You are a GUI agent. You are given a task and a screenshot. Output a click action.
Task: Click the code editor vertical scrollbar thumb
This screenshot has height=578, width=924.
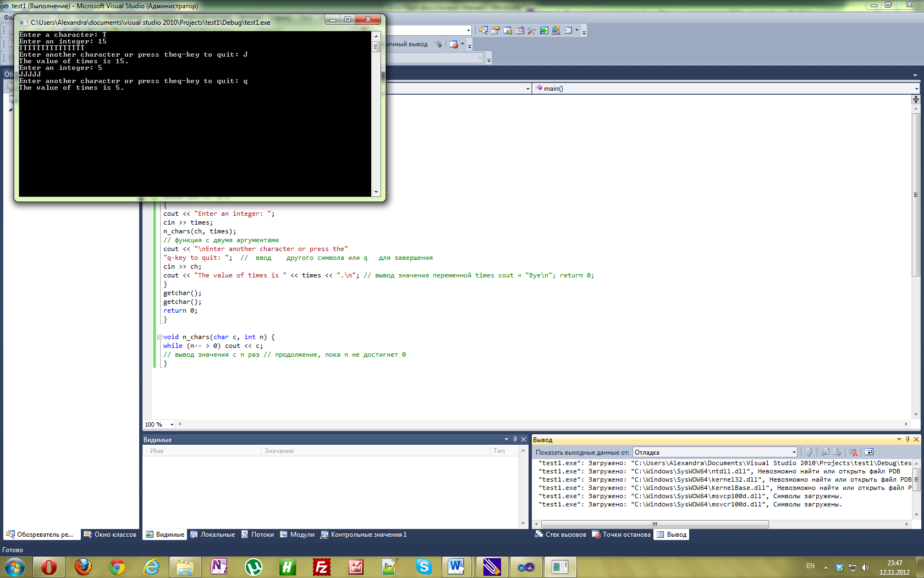tap(916, 194)
